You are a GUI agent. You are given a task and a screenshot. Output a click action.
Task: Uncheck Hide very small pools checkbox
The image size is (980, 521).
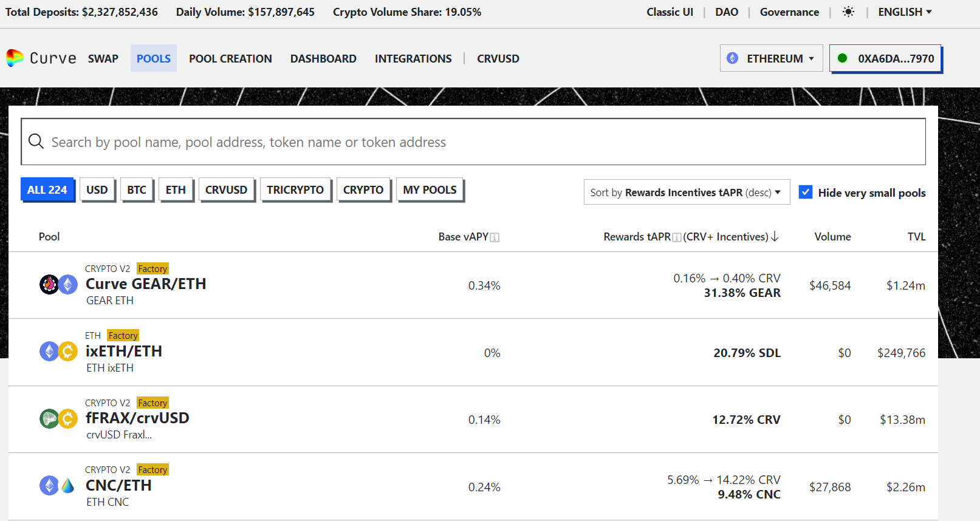[x=806, y=192]
